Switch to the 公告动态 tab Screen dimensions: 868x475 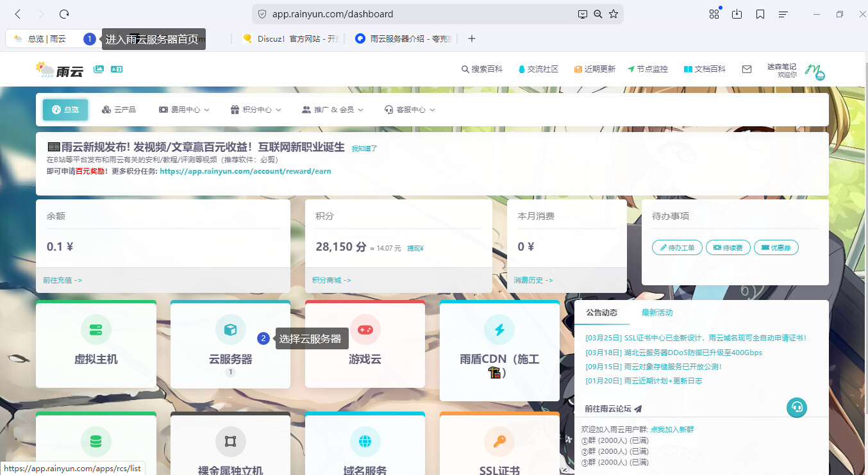tap(602, 313)
